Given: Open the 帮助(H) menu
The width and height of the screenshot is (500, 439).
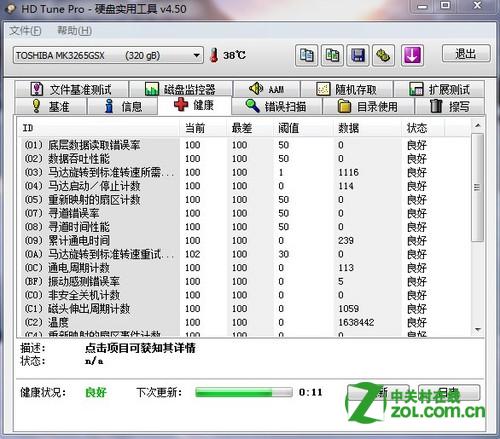Looking at the screenshot, I should pos(74,31).
